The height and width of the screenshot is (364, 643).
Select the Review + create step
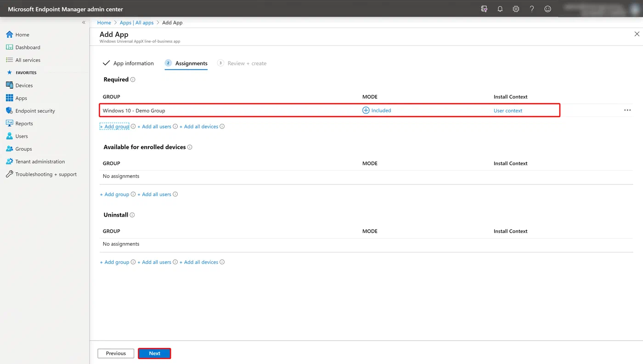coord(242,63)
